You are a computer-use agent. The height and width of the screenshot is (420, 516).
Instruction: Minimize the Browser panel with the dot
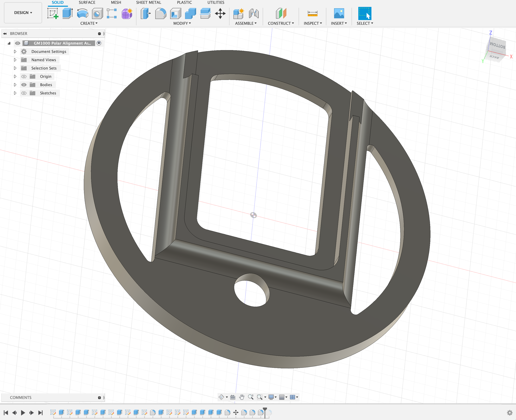point(99,34)
